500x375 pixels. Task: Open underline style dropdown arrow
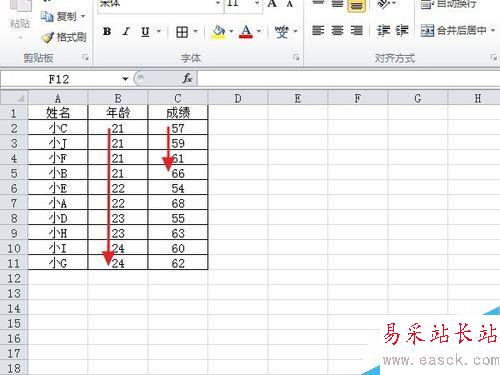(x=159, y=32)
